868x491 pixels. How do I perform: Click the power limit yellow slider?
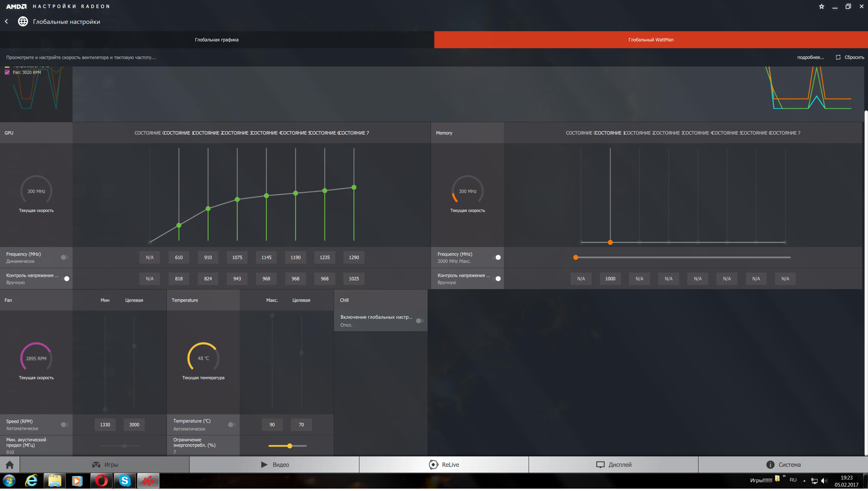290,446
